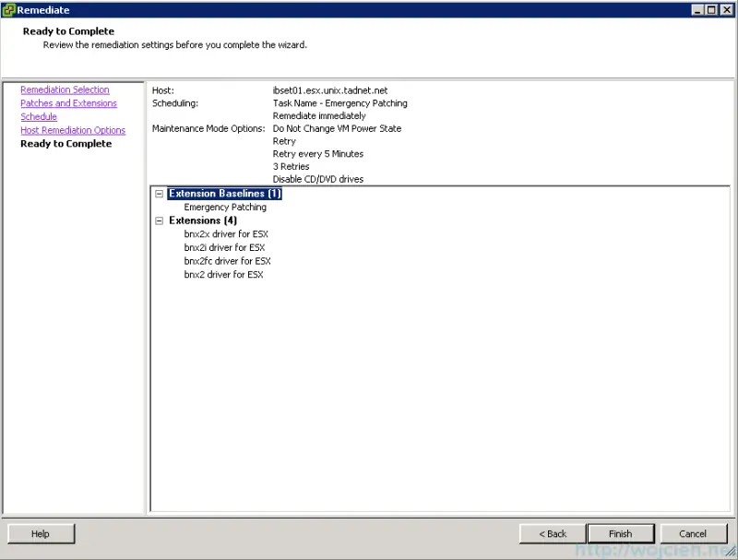Open the Help for this wizard
The width and height of the screenshot is (738, 560).
point(41,533)
